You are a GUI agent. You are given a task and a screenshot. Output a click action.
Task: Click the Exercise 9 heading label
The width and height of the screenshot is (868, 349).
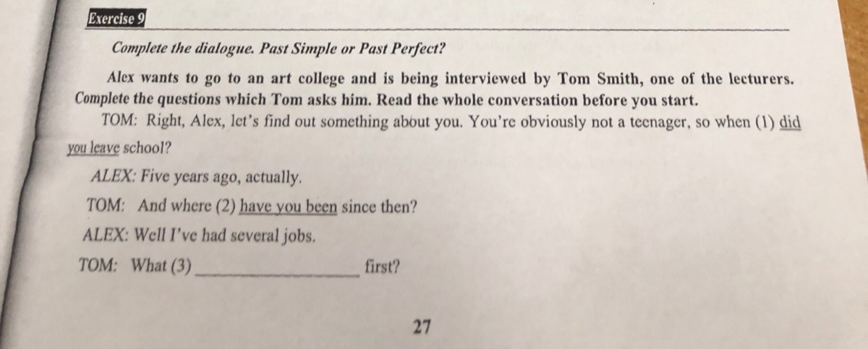point(116,20)
